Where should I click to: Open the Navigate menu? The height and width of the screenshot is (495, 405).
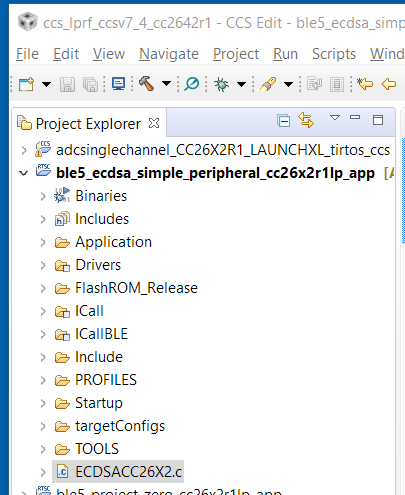click(169, 54)
